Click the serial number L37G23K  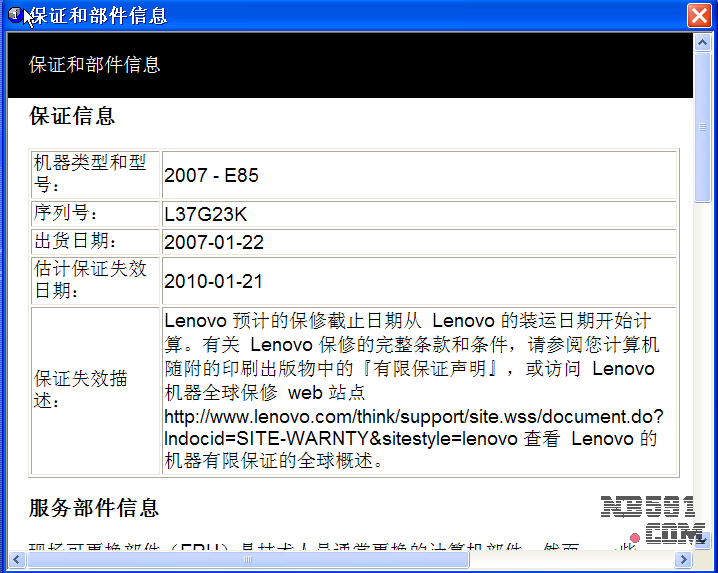205,213
